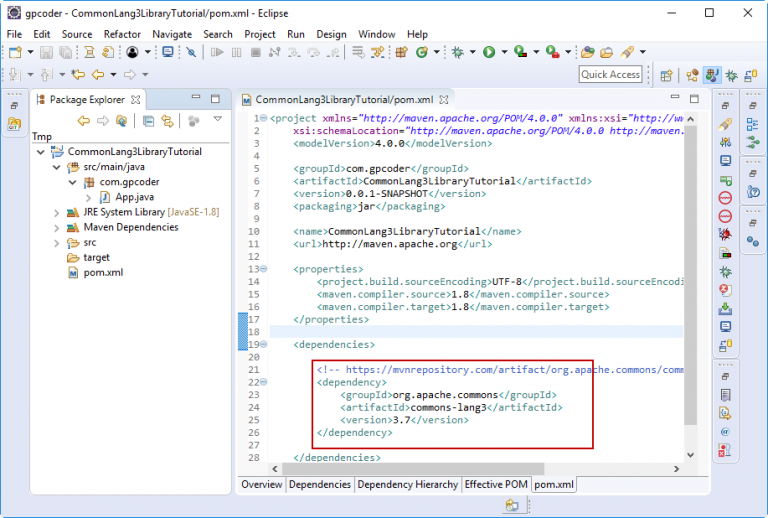
Task: Click the Terminate stop square icon
Action: click(256, 52)
